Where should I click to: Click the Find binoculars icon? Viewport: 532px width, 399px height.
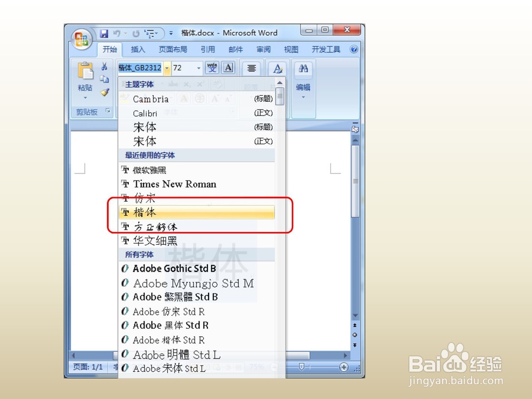click(x=304, y=68)
